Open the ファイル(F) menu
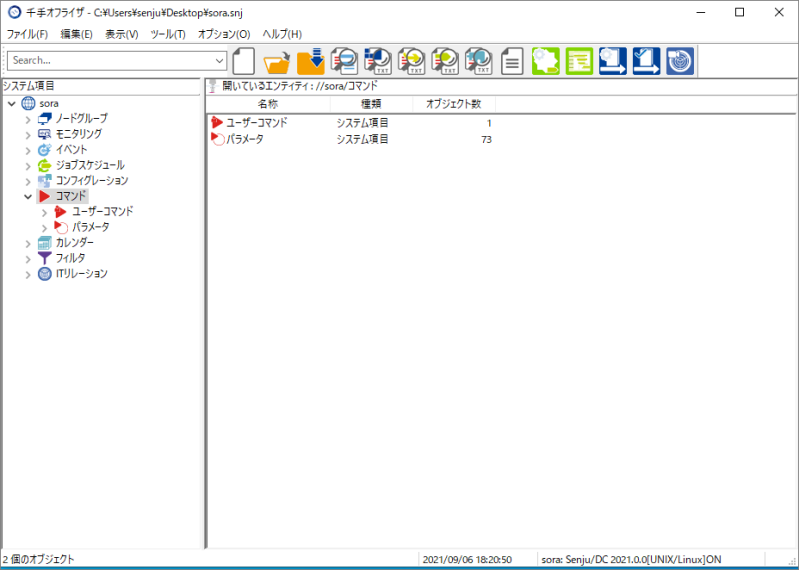This screenshot has height=570, width=799. (27, 34)
